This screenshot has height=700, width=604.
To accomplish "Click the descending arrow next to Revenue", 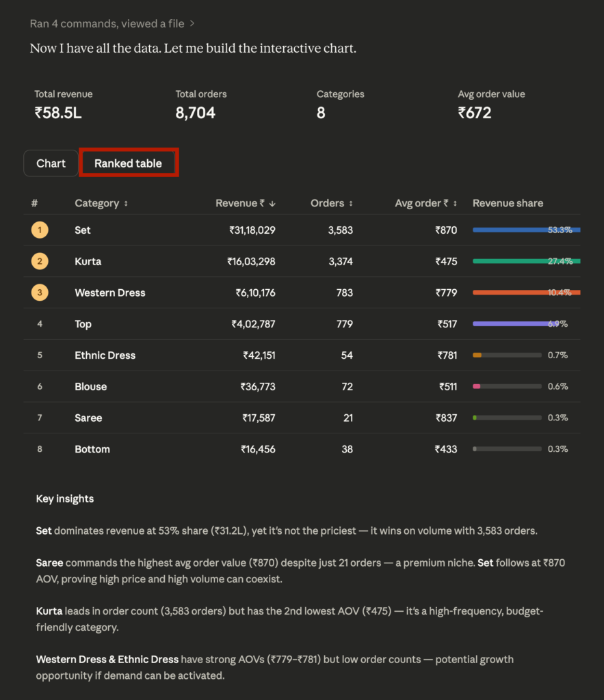I will click(272, 204).
